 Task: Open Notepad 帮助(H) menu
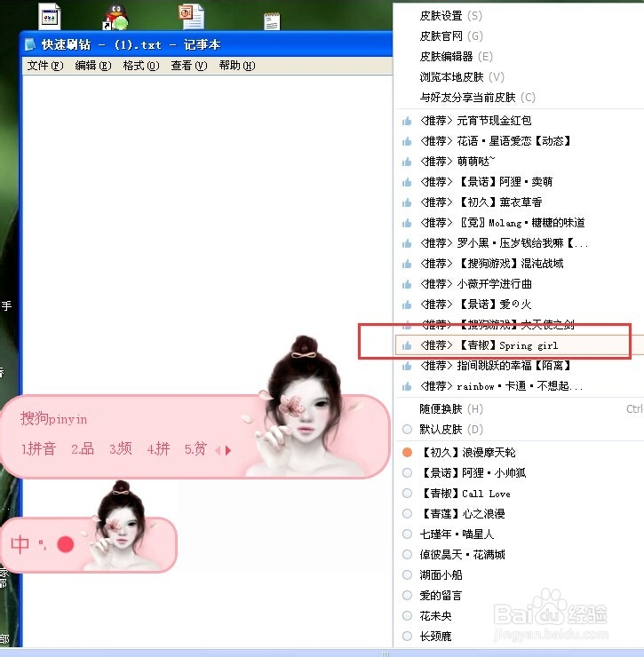pyautogui.click(x=237, y=66)
